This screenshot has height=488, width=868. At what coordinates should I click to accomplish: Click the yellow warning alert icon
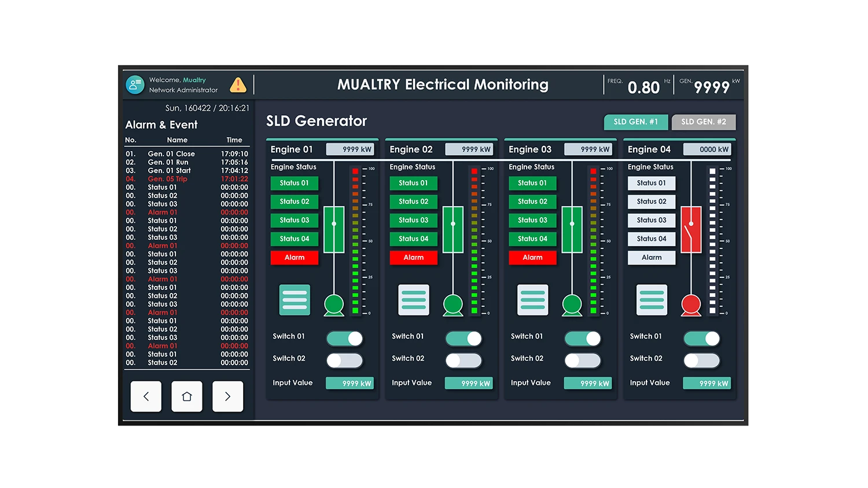[238, 85]
